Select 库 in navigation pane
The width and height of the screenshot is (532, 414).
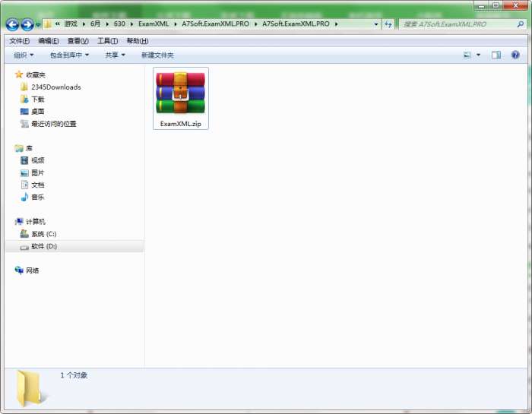click(29, 148)
